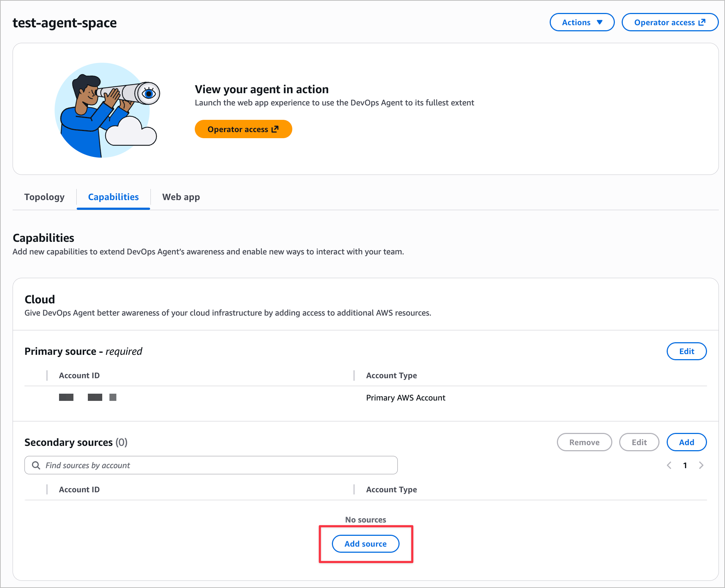Select the Capabilities tab
The image size is (725, 588).
[113, 197]
